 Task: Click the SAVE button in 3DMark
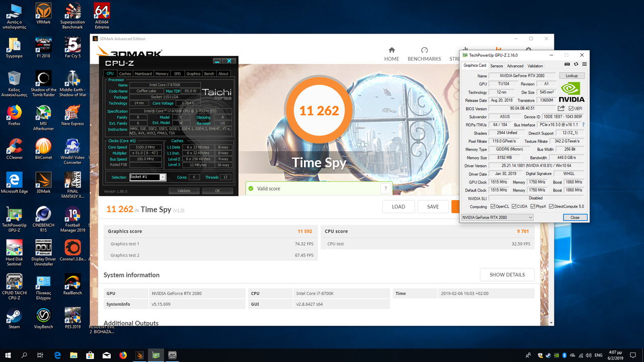pos(433,207)
